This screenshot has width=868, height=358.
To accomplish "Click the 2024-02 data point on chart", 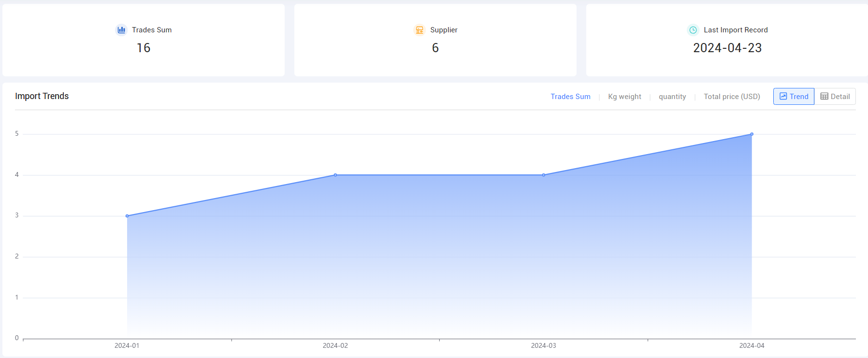I will pos(335,175).
